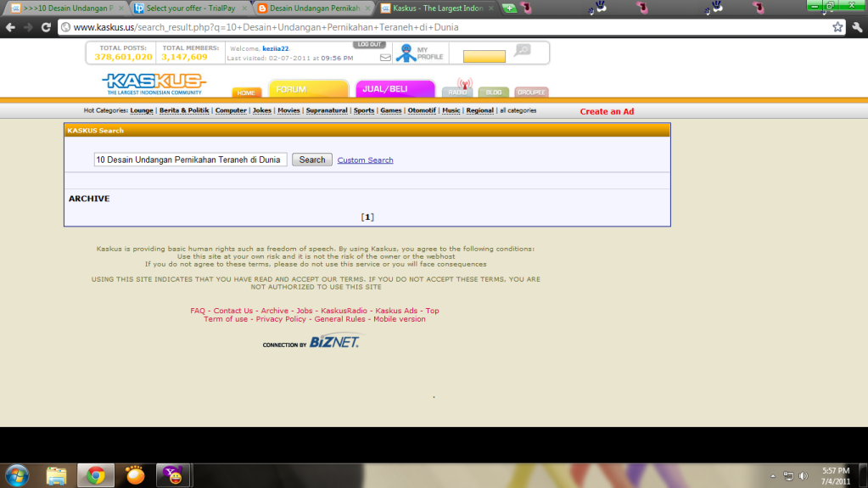Screen dimensions: 868x488
Task: Open the GROUPEE navigation tab
Action: [x=531, y=93]
